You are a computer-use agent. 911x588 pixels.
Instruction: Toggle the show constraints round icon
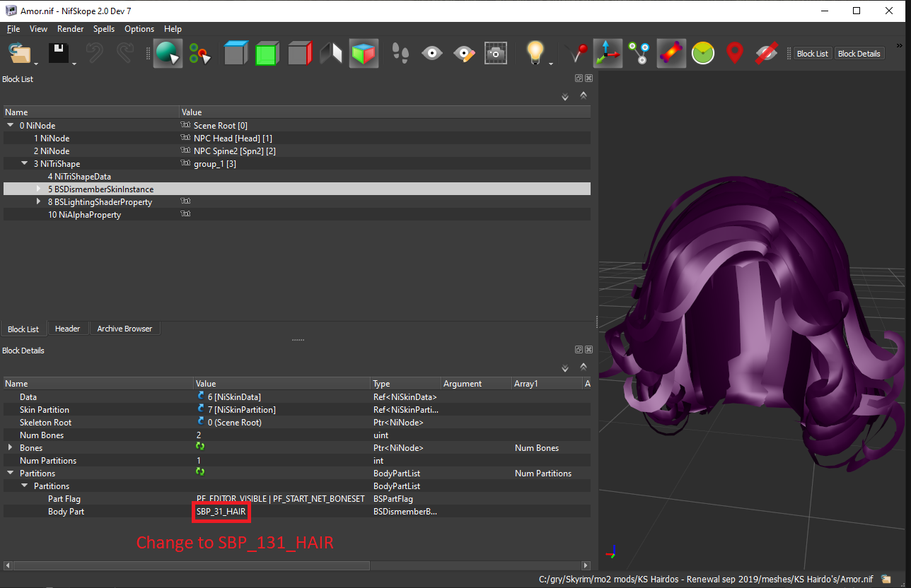click(703, 54)
